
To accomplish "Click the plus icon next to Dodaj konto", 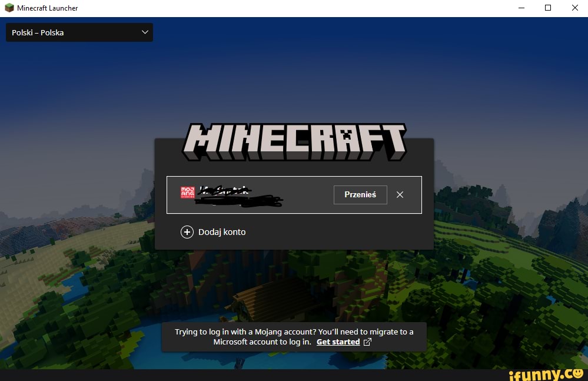I will coord(187,232).
